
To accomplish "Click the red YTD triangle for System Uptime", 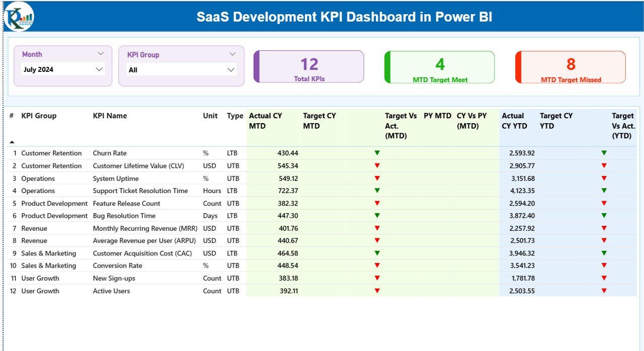I will click(x=604, y=178).
